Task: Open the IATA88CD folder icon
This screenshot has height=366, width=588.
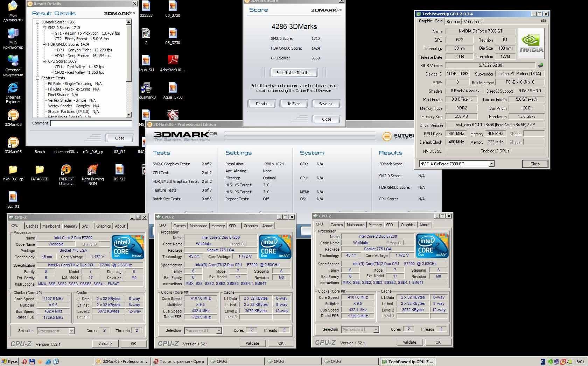Action: (x=40, y=170)
